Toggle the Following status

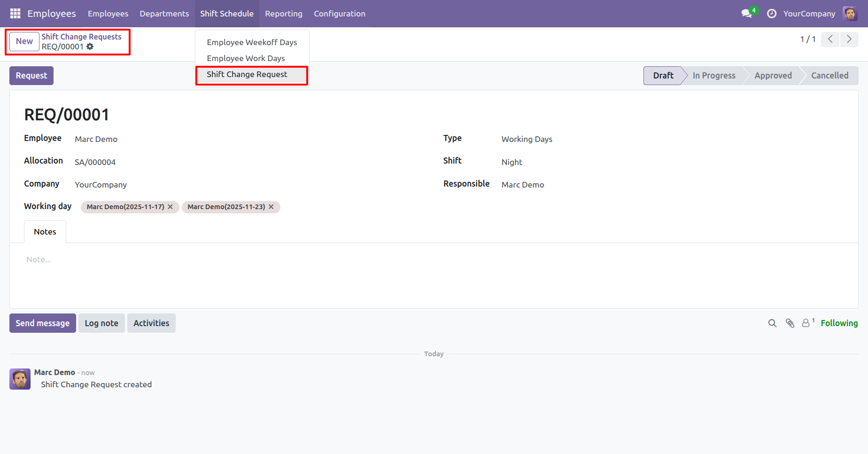pyautogui.click(x=839, y=323)
